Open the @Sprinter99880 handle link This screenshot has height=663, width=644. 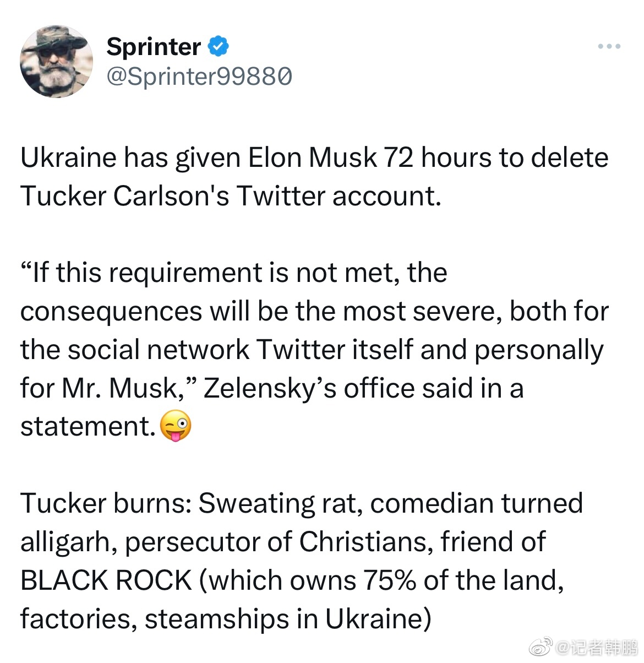[199, 77]
